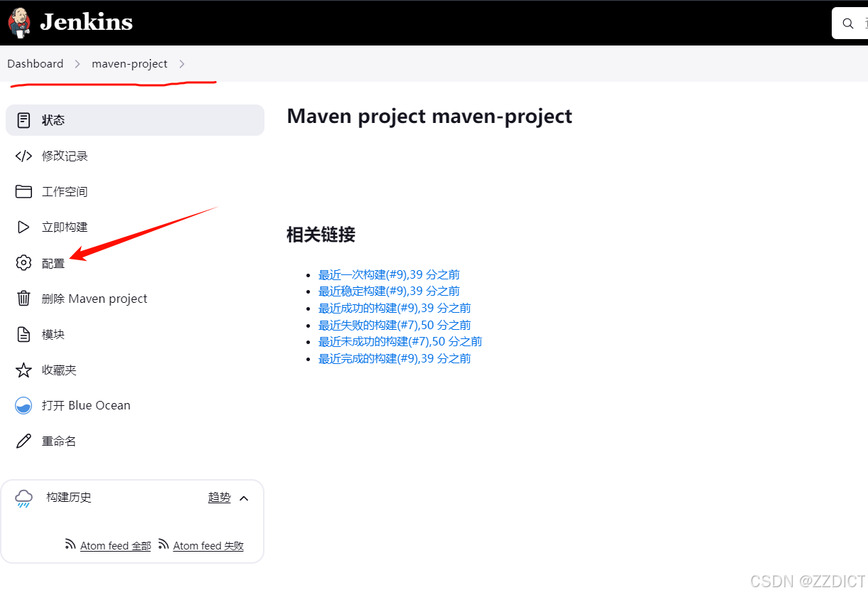
Task: Click the 配置 gear icon
Action: [23, 263]
